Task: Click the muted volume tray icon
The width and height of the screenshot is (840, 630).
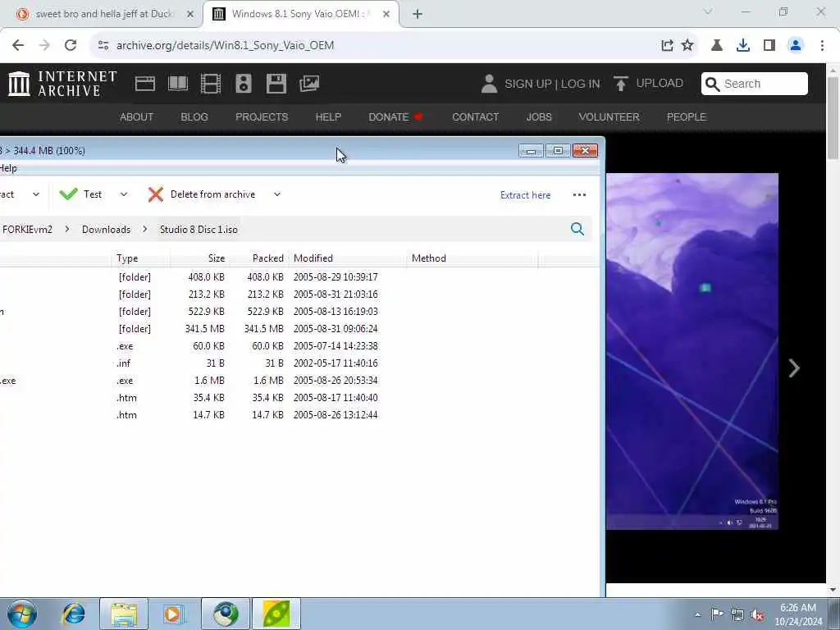Action: point(757,615)
